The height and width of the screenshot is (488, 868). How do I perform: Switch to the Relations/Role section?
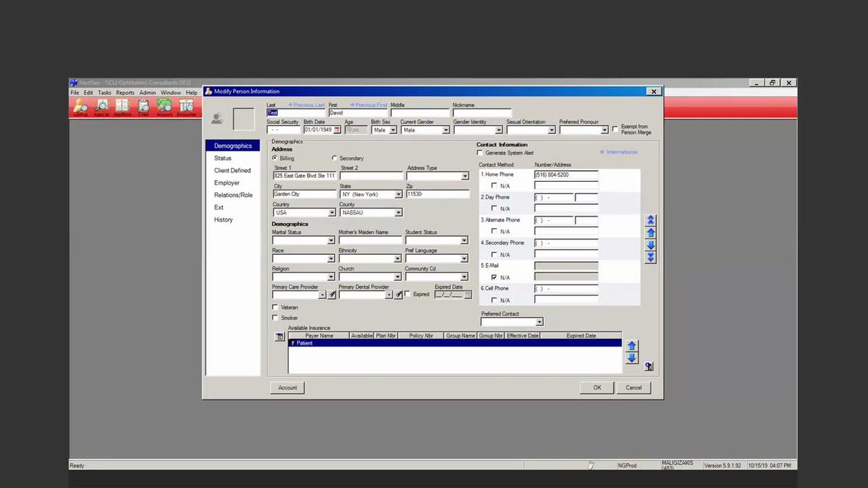pos(232,195)
